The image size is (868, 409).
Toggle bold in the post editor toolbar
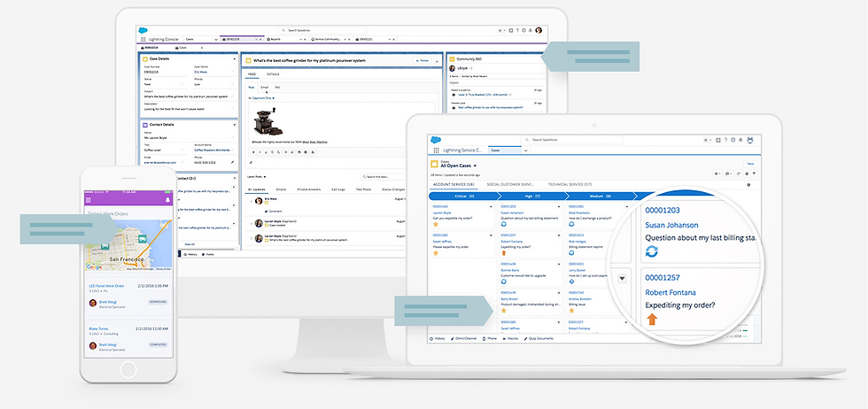(x=253, y=151)
